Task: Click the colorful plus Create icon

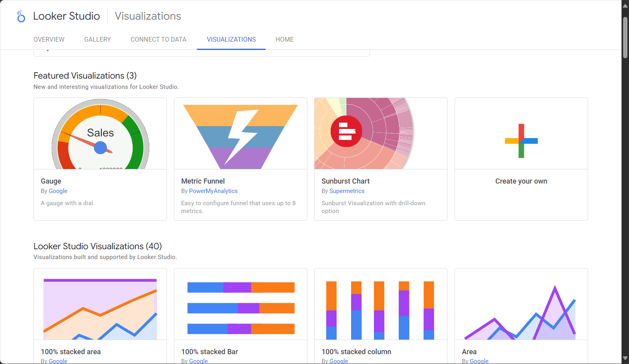Action: pos(521,141)
